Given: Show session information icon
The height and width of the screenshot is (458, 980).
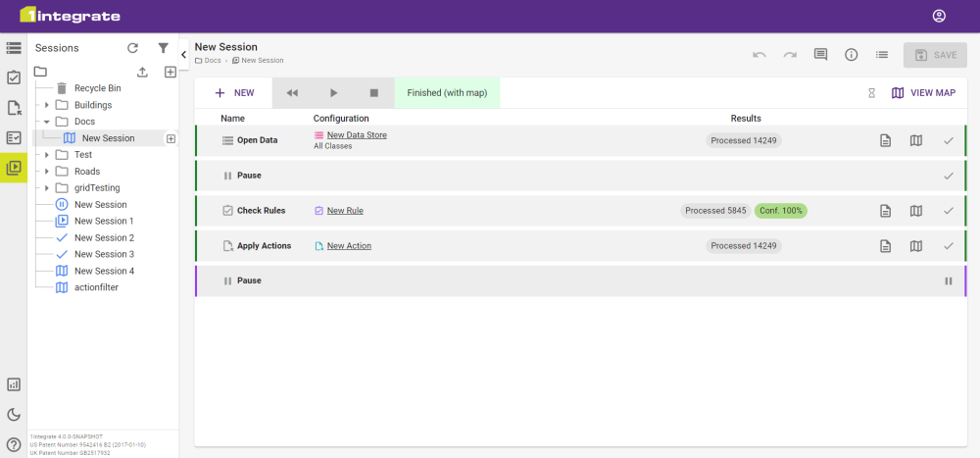Looking at the screenshot, I should click(x=851, y=55).
